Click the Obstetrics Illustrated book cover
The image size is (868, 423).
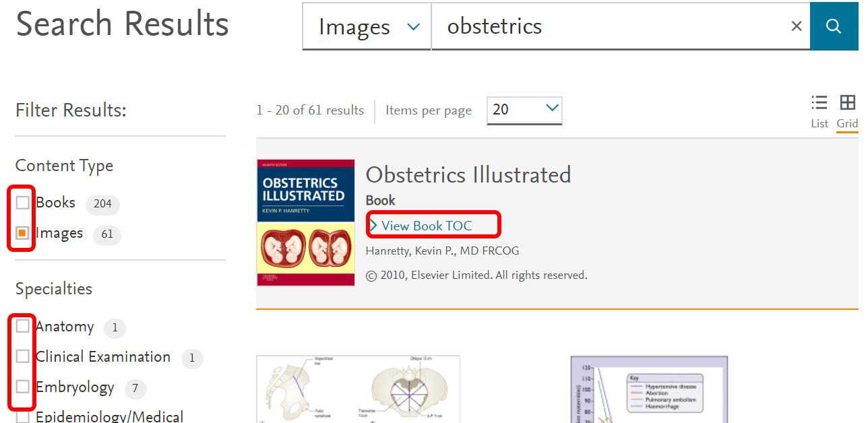tap(305, 222)
